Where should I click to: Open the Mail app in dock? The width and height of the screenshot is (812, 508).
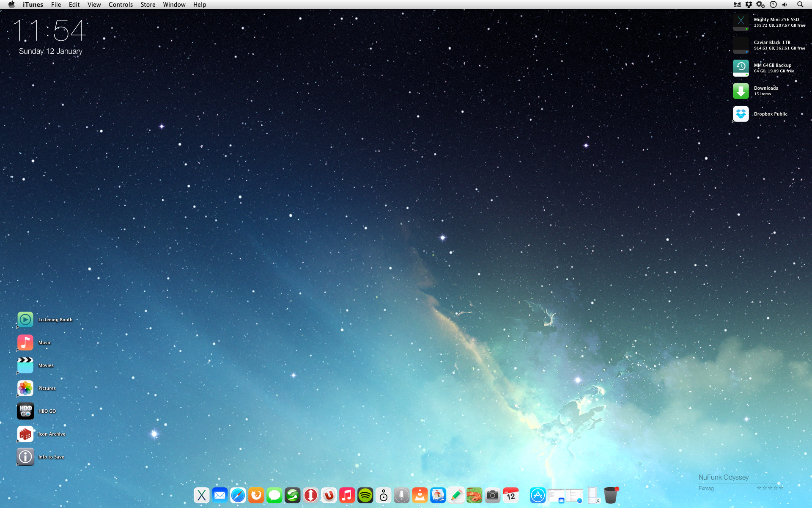pyautogui.click(x=219, y=495)
